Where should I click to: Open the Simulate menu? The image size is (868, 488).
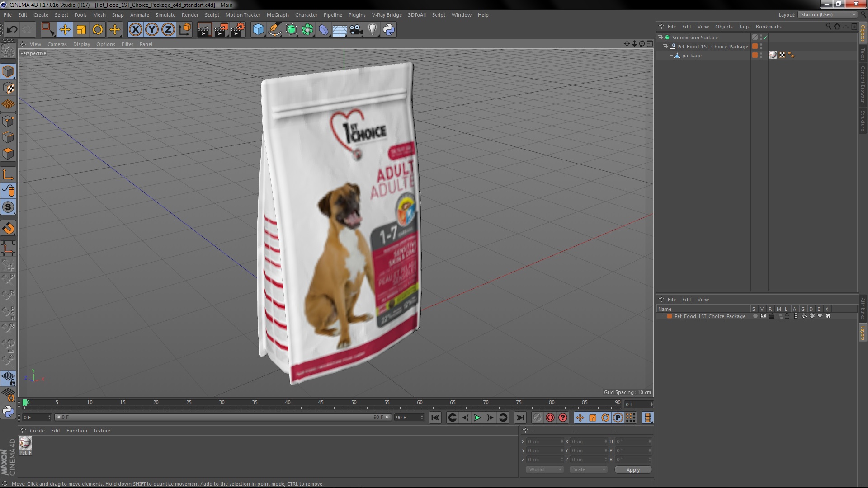click(x=165, y=15)
